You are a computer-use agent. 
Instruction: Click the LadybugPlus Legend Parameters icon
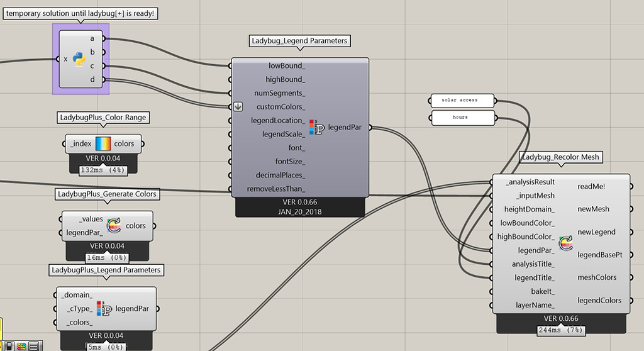104,309
